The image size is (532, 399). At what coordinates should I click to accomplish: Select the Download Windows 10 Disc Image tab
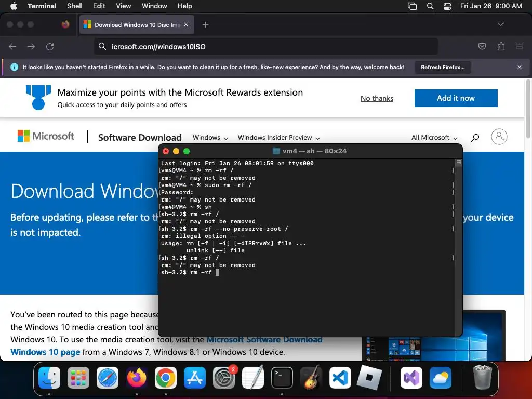pyautogui.click(x=137, y=25)
